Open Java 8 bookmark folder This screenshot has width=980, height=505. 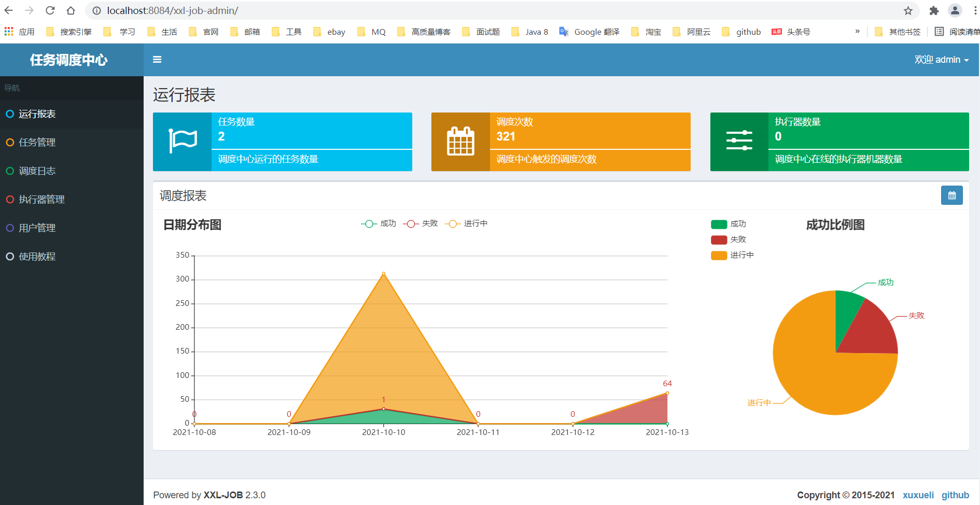click(529, 32)
